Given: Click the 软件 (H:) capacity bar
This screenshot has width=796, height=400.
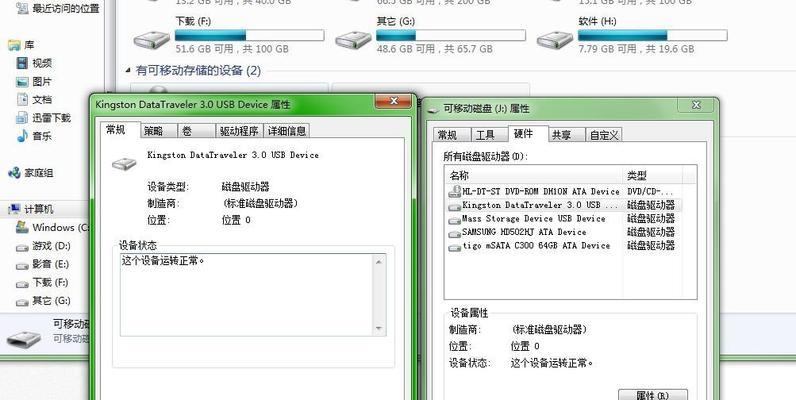Looking at the screenshot, I should (x=652, y=35).
